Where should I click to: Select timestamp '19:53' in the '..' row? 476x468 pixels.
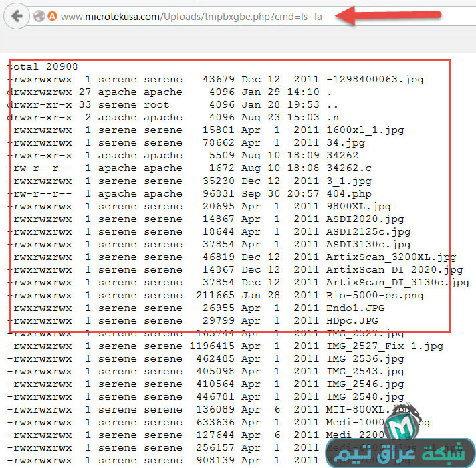pyautogui.click(x=304, y=104)
